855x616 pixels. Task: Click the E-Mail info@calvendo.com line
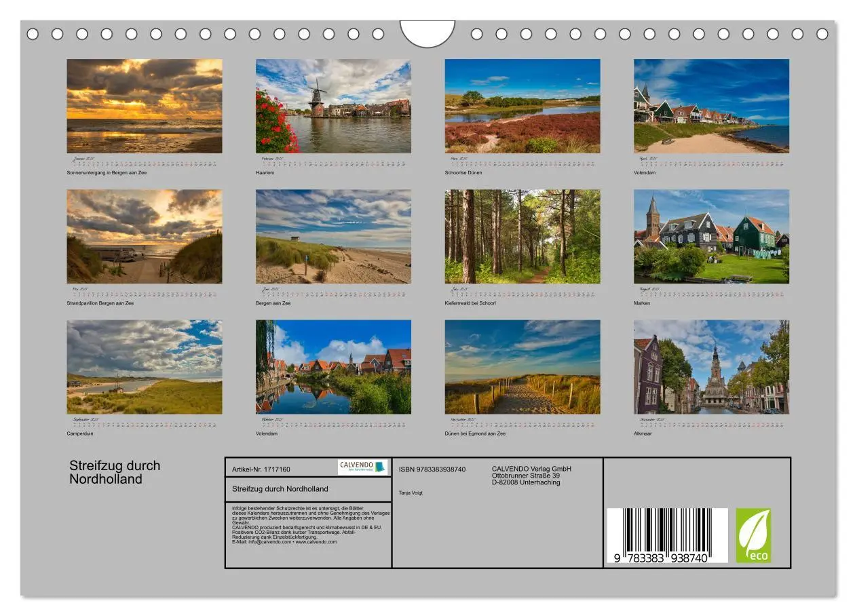click(x=284, y=542)
